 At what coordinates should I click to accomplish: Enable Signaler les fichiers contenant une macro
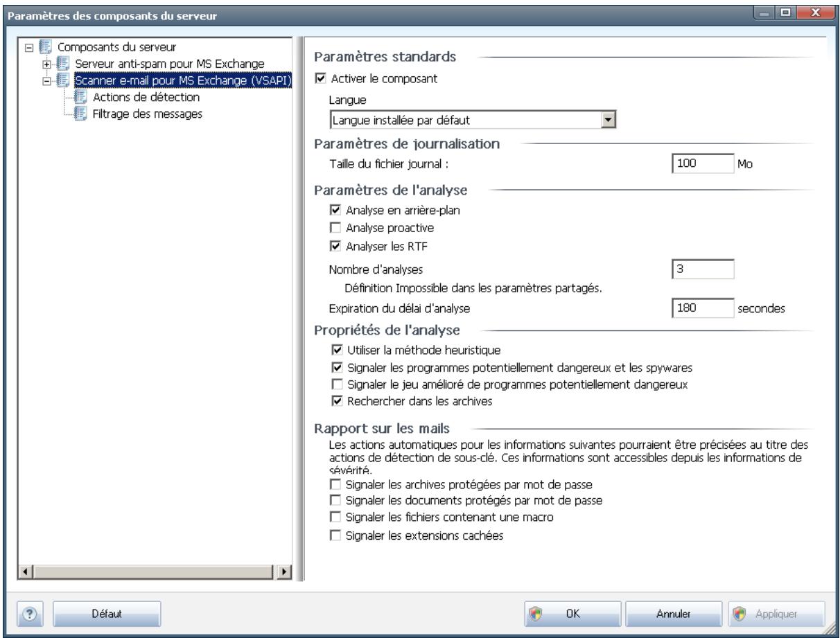point(336,517)
